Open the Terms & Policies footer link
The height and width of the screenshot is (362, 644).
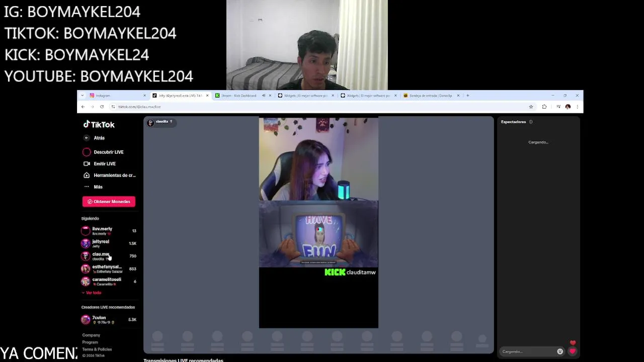(x=97, y=349)
